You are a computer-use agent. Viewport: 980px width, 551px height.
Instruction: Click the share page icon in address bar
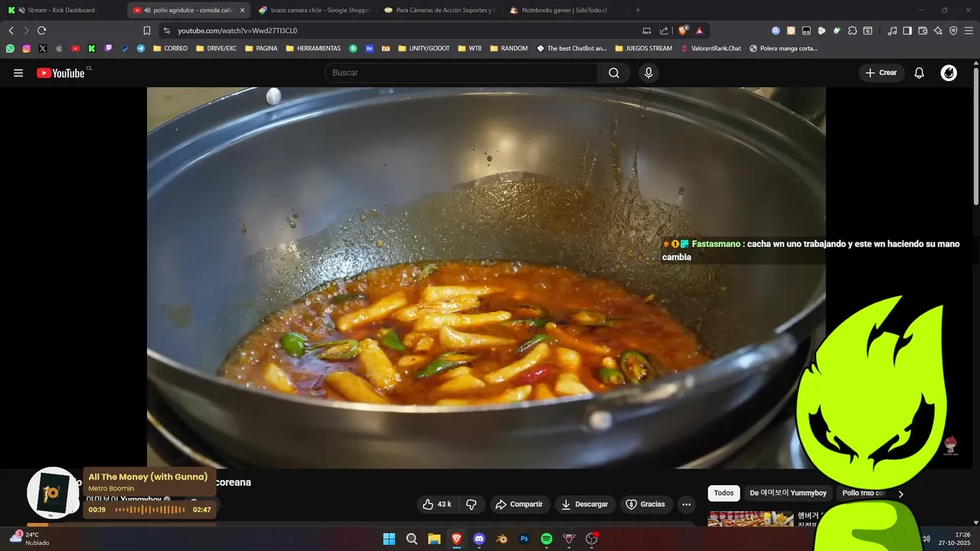click(664, 31)
